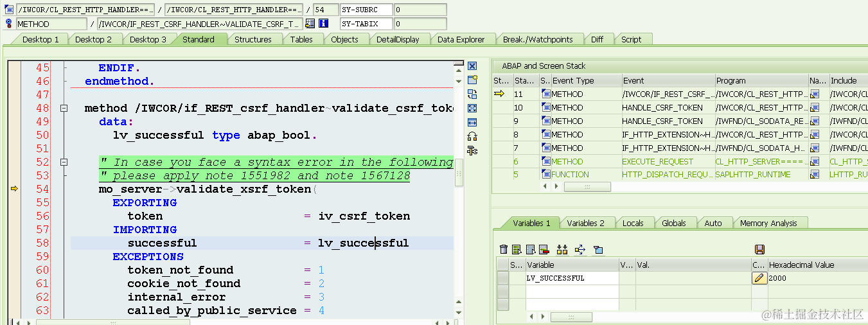868x325 pixels.
Task: Open the Script tab
Action: [x=631, y=39]
